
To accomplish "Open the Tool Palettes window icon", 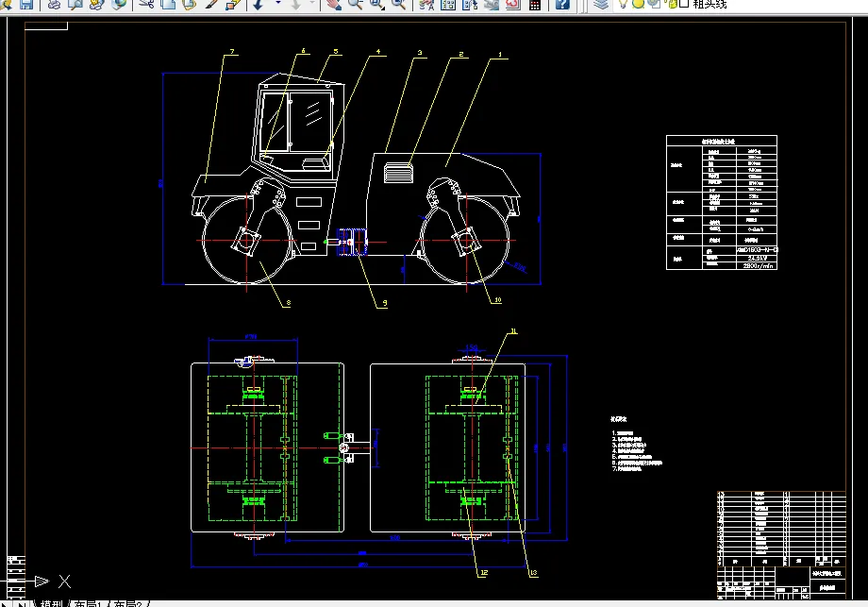I will coord(470,5).
